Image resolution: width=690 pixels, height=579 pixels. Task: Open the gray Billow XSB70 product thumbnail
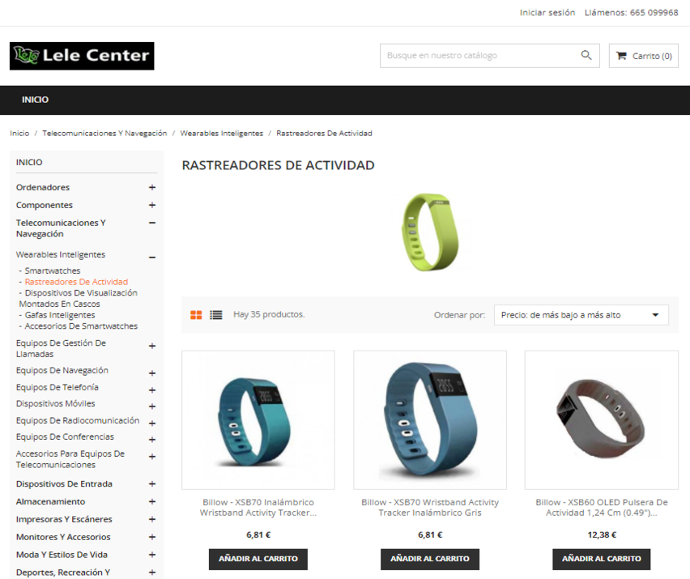coord(430,420)
